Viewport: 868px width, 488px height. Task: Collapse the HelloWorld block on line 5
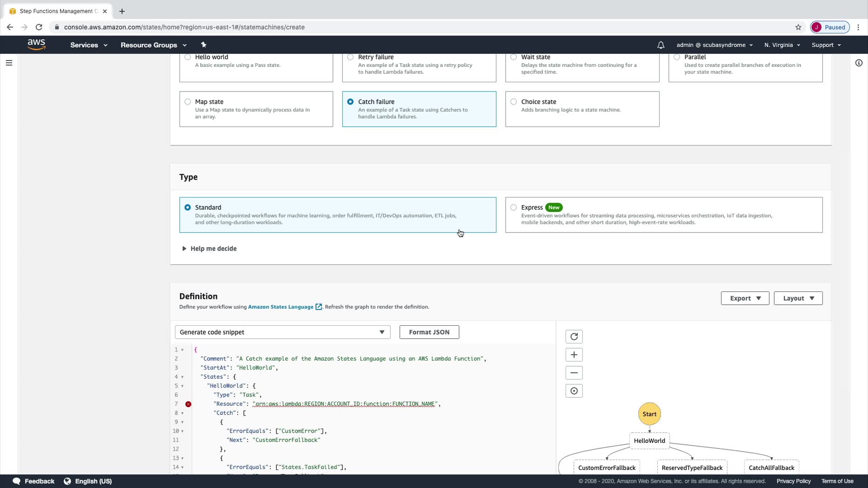pyautogui.click(x=182, y=386)
